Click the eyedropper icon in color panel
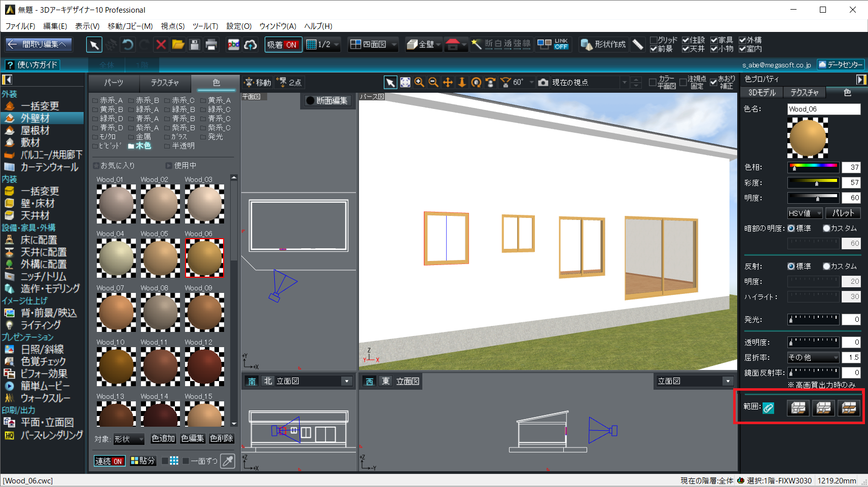 pyautogui.click(x=228, y=461)
